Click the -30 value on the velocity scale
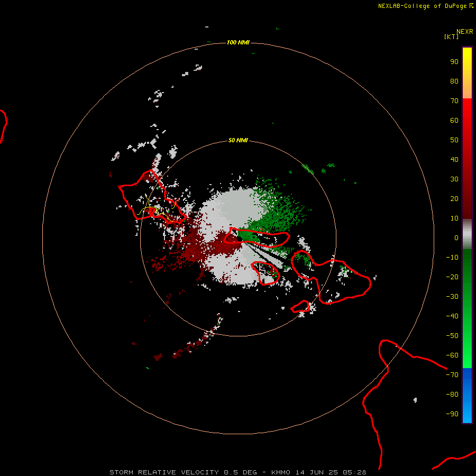476x476 pixels. 452,297
